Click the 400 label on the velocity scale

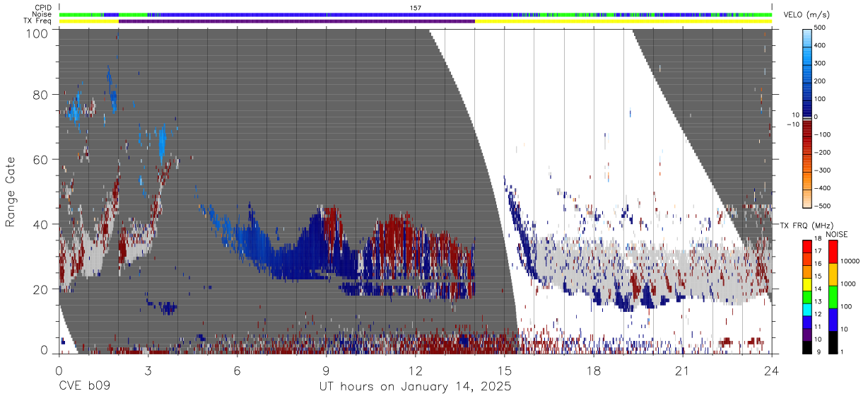pos(821,45)
